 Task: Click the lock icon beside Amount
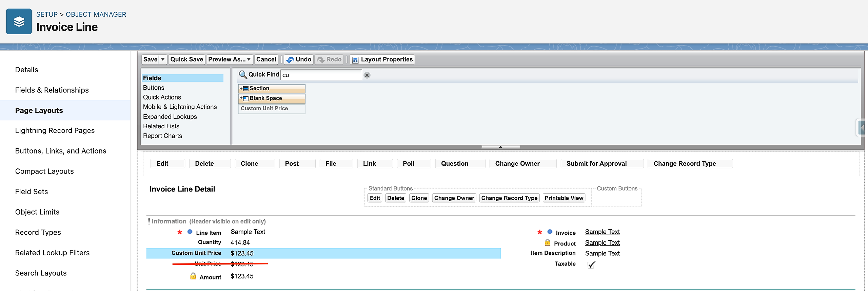pos(193,276)
